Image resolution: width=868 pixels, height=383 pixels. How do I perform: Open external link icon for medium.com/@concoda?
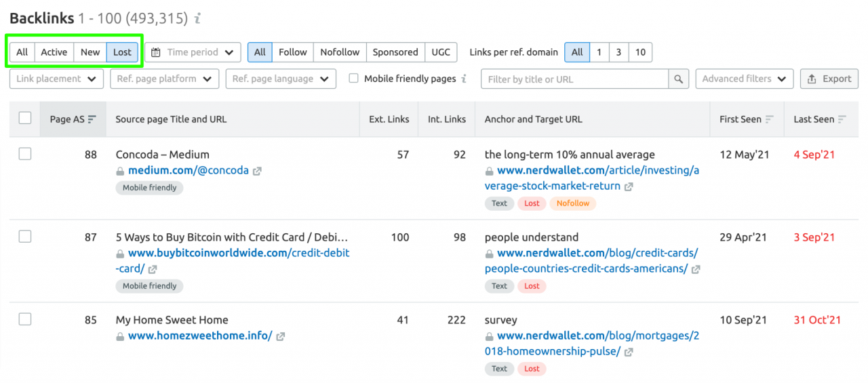[257, 172]
